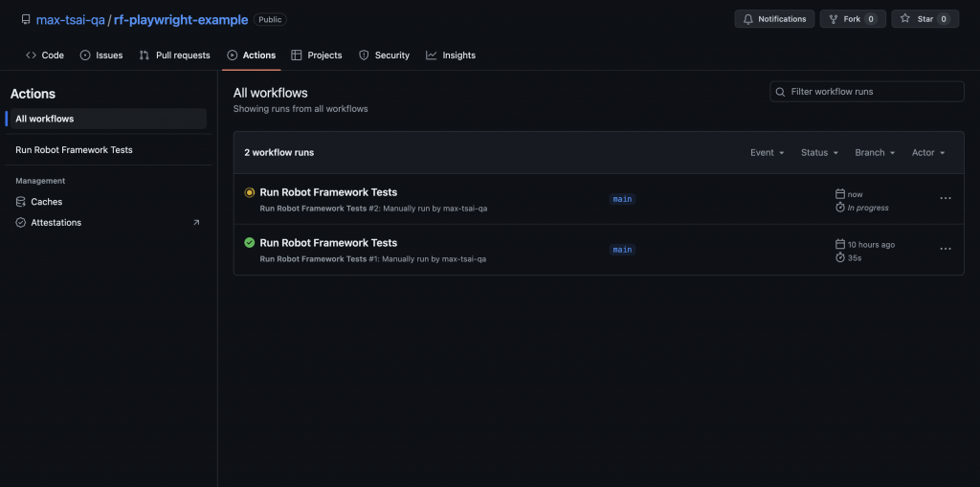Click the repository icon beside max-tsai-qa
The image size is (980, 487).
pos(26,19)
